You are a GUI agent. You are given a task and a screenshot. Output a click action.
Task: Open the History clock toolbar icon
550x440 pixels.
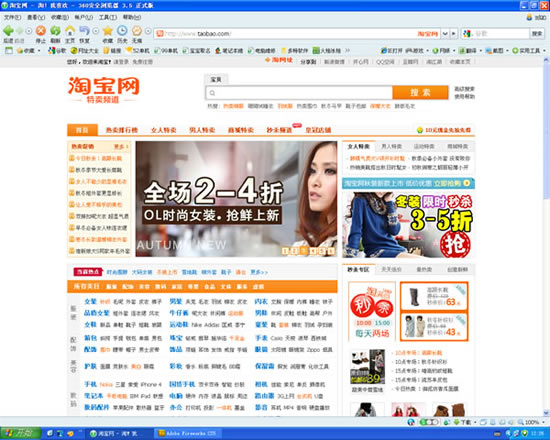point(122,31)
